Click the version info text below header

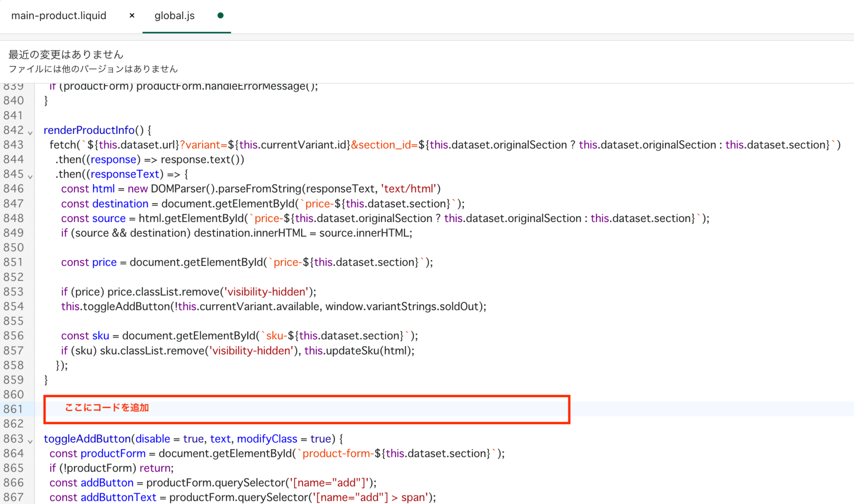click(93, 69)
